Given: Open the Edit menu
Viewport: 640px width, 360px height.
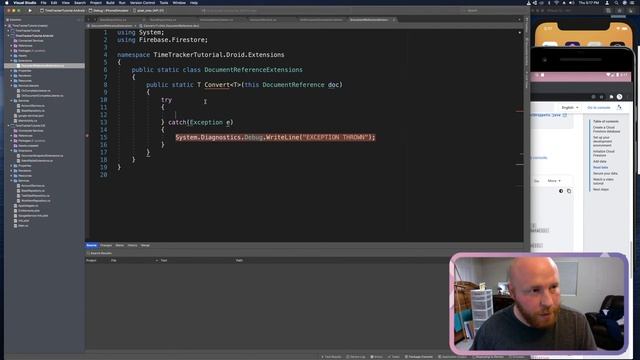Looking at the screenshot, I should (x=54, y=3).
